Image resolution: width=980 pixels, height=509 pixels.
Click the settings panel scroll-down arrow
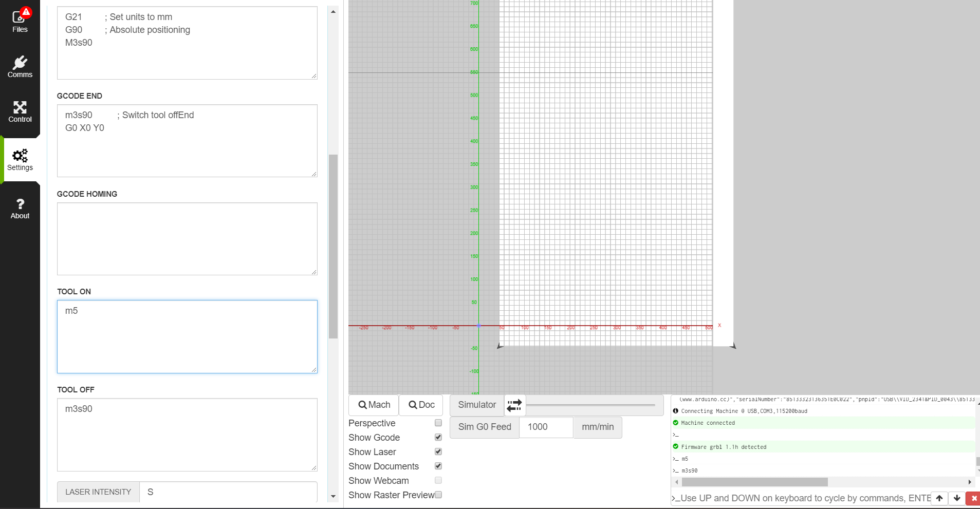point(333,497)
